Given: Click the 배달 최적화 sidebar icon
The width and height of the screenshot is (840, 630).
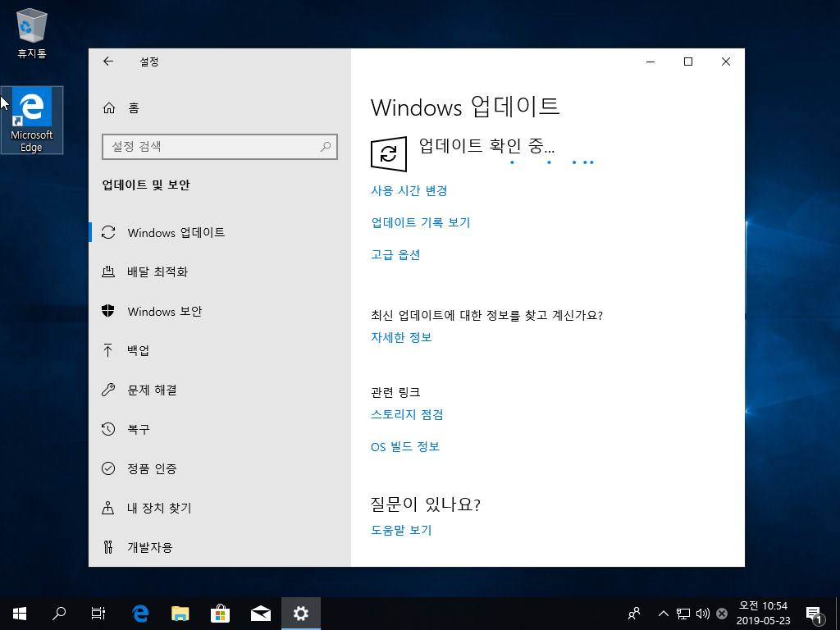Looking at the screenshot, I should (x=108, y=272).
